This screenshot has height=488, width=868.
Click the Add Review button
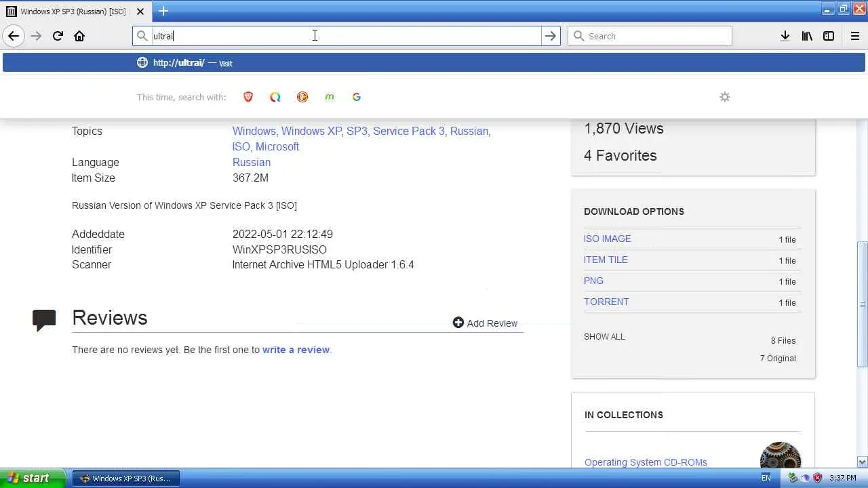coord(485,323)
